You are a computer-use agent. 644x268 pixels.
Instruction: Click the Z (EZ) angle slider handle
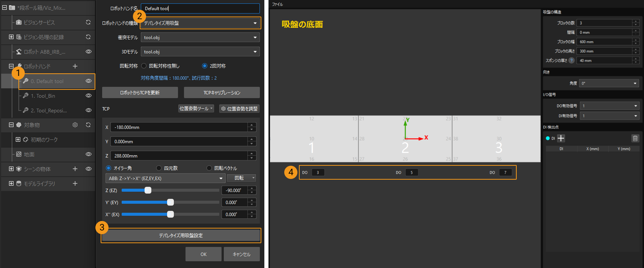point(148,190)
